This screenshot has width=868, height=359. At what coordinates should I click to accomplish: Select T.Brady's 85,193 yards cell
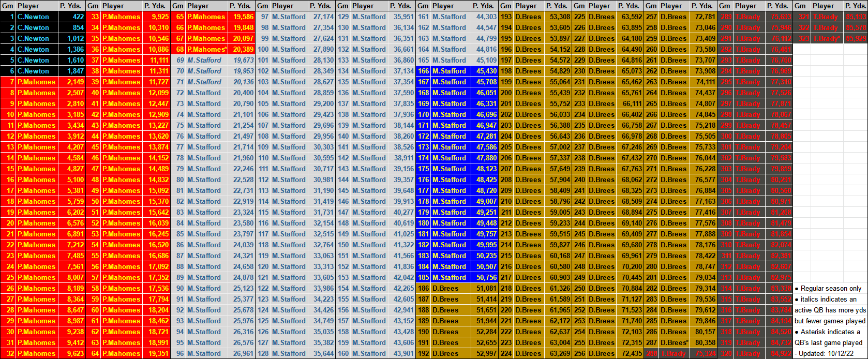pos(856,17)
